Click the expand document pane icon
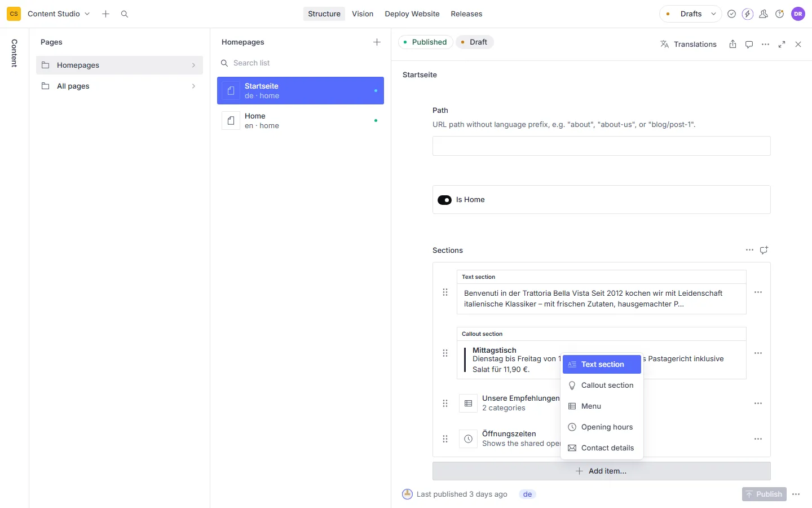The width and height of the screenshot is (812, 508). (782, 44)
